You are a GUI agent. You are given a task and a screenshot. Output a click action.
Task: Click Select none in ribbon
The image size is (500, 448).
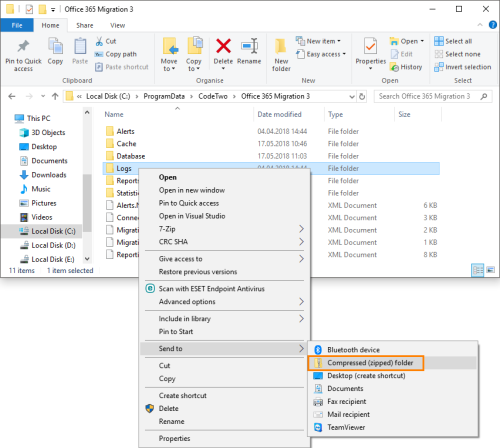coord(457,54)
